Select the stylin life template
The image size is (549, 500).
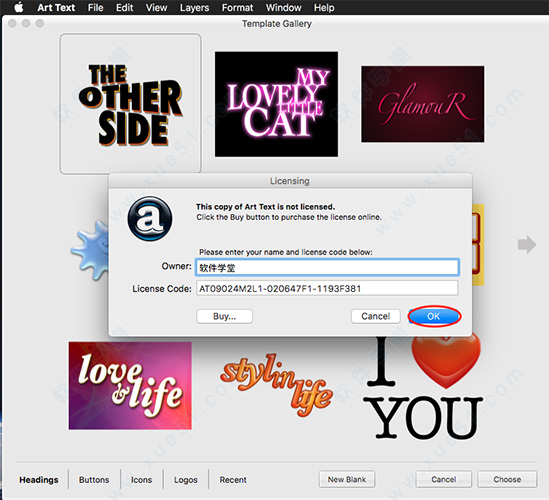point(277,385)
